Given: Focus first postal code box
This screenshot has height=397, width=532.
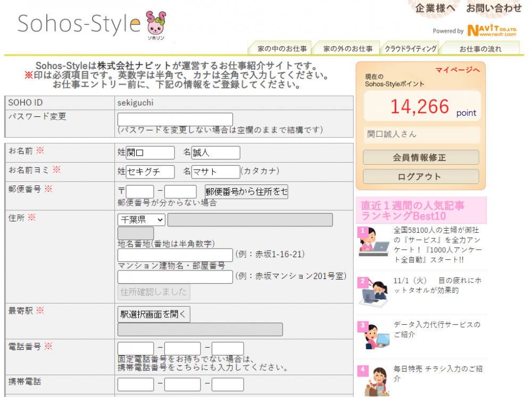Looking at the screenshot, I should [140, 191].
